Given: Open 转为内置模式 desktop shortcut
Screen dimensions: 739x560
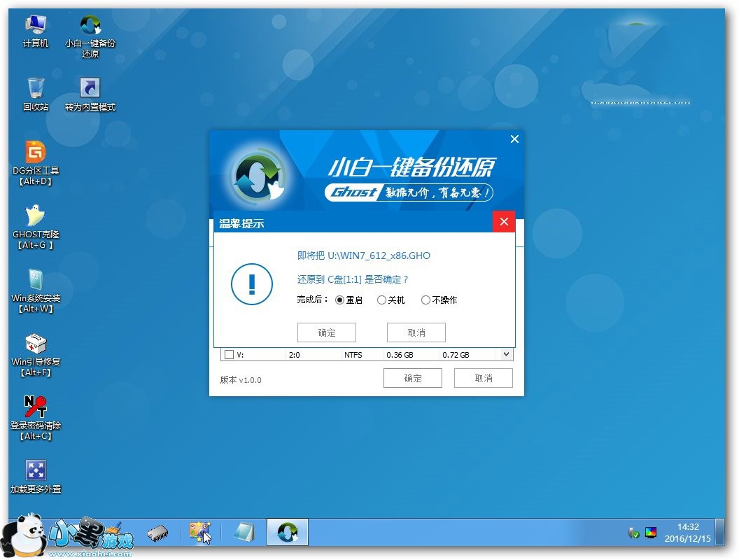Looking at the screenshot, I should [x=90, y=94].
